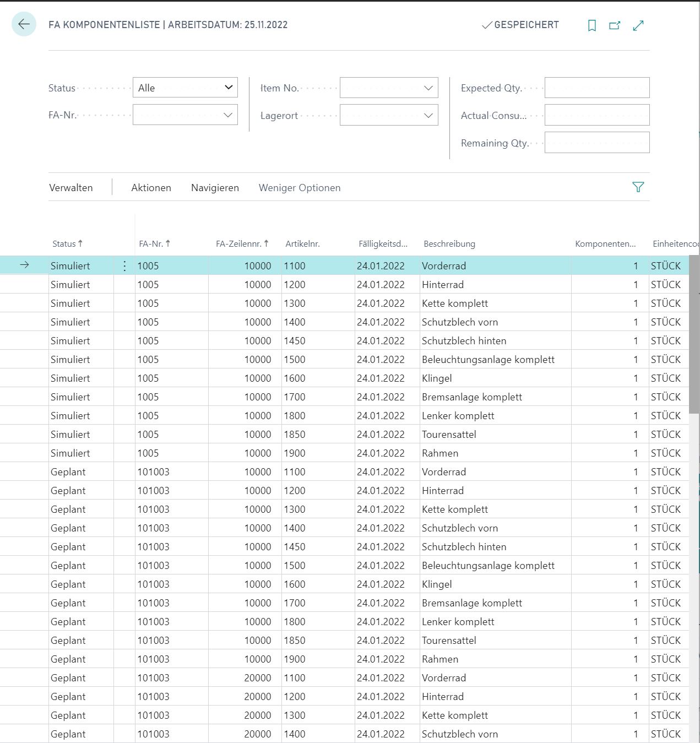The width and height of the screenshot is (700, 743).
Task: Click the expand to full-screen icon
Action: point(638,25)
